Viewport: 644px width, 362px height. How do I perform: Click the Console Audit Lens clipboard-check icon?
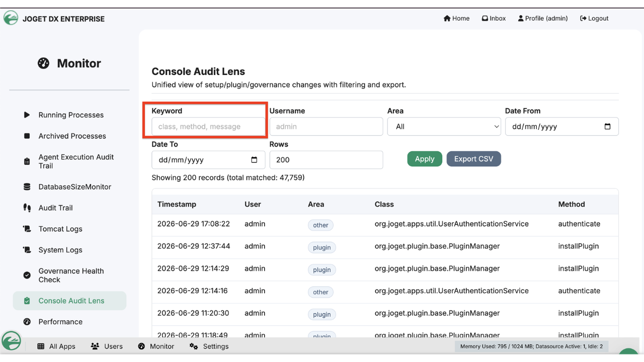pos(27,301)
